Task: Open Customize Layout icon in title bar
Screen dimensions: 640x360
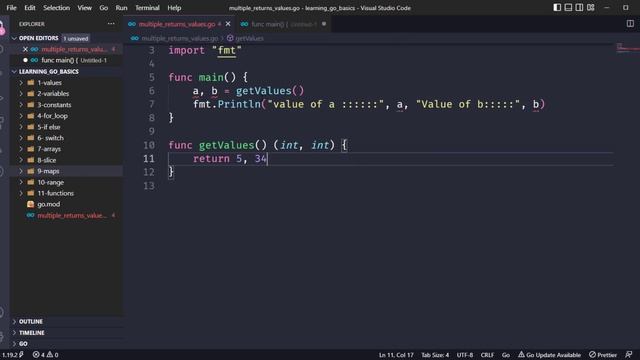Action: coord(591,7)
